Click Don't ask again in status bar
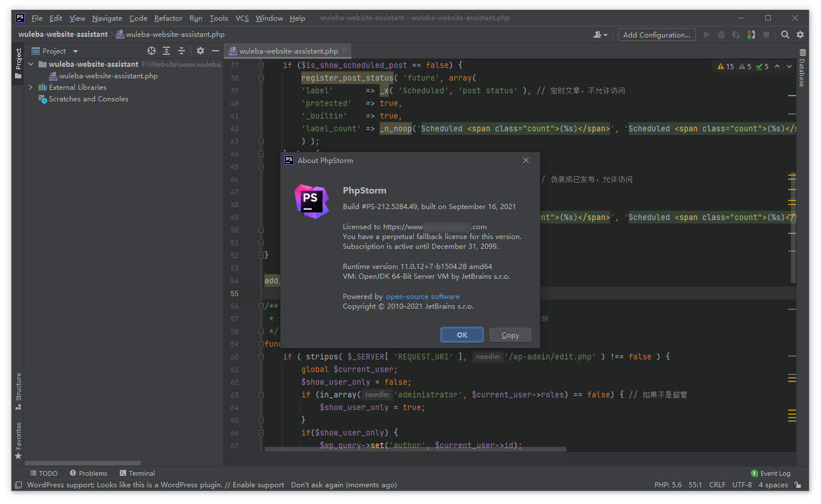Screen dimensions: 821x504 317,485
